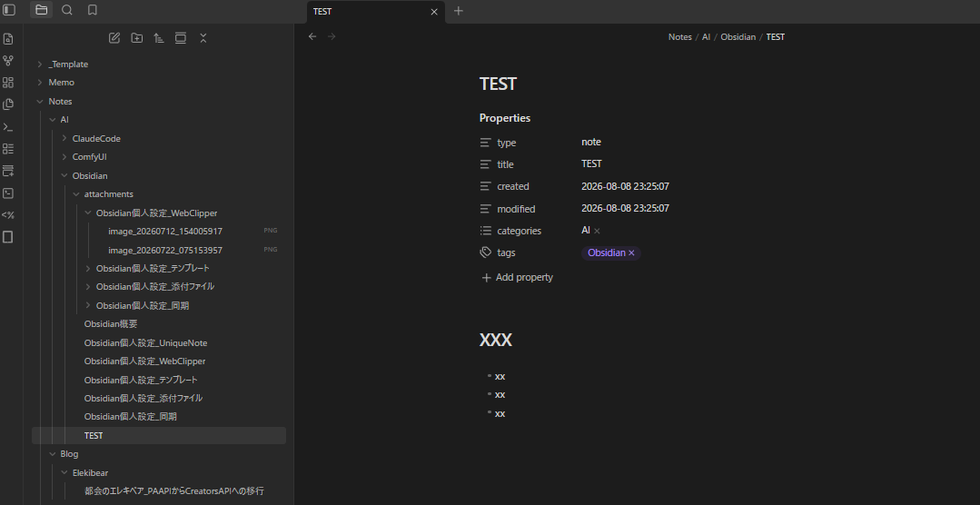Toggle auto-reveal current file icon

pyautogui.click(x=181, y=38)
